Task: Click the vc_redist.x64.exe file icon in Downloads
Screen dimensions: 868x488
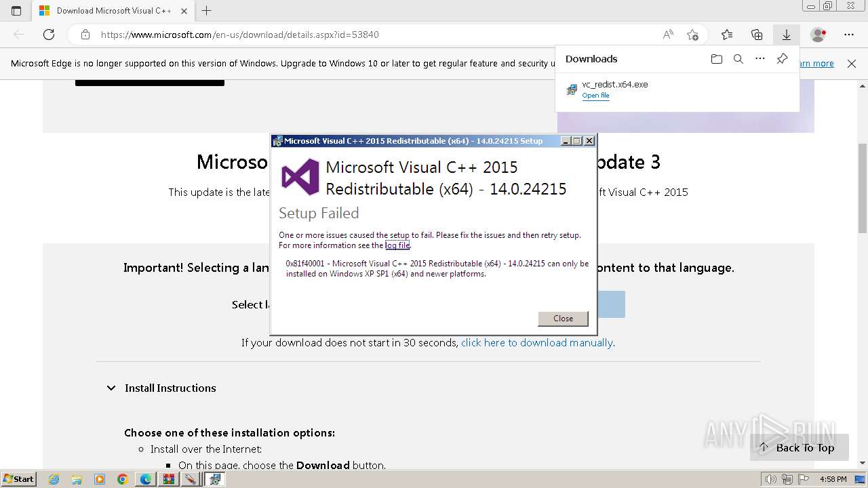Action: tap(572, 89)
